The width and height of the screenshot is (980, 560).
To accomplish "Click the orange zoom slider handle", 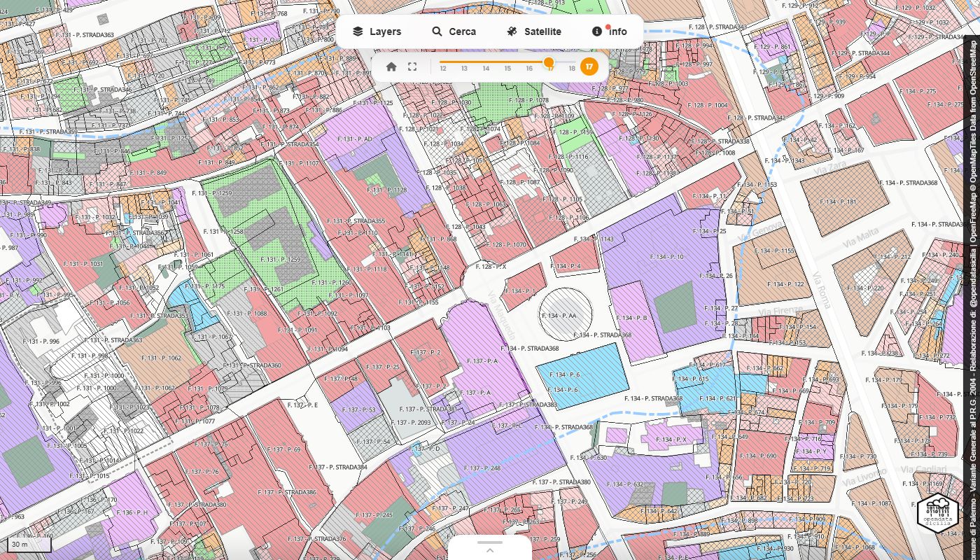I will (549, 62).
